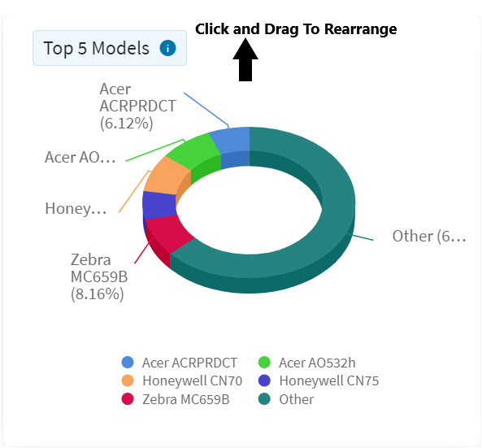This screenshot has height=448, width=482.
Task: Click the purple Honeywell CN75 legend dot
Action: point(264,381)
